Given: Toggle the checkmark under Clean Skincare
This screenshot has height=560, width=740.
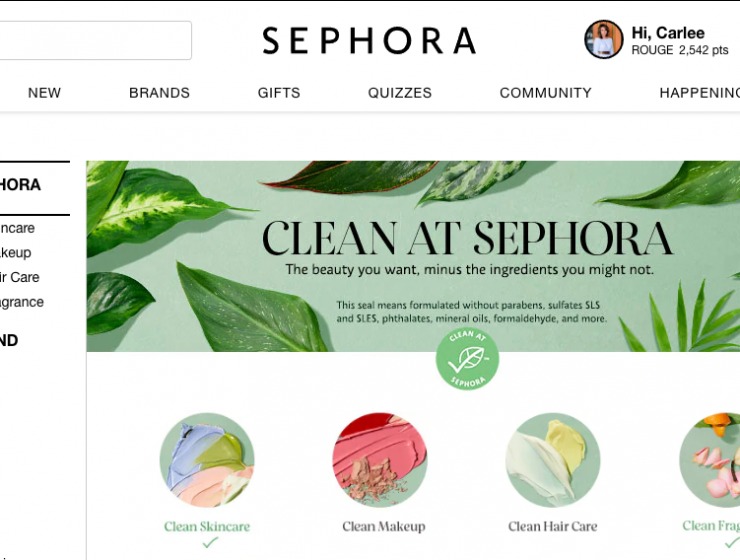Looking at the screenshot, I should point(210,543).
